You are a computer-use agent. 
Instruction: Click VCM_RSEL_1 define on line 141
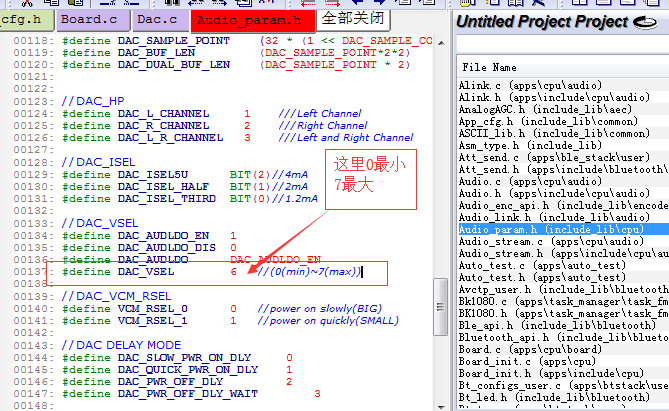(x=153, y=321)
